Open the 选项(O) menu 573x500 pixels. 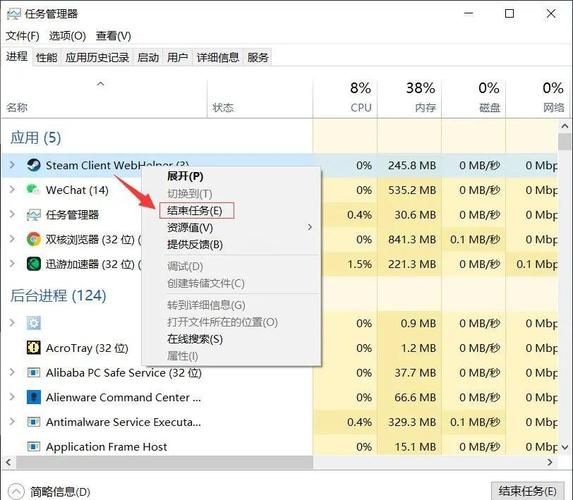tap(67, 36)
